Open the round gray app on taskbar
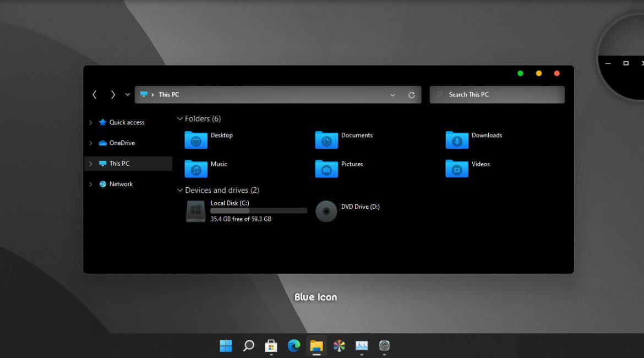This screenshot has width=644, height=358. pos(384,346)
